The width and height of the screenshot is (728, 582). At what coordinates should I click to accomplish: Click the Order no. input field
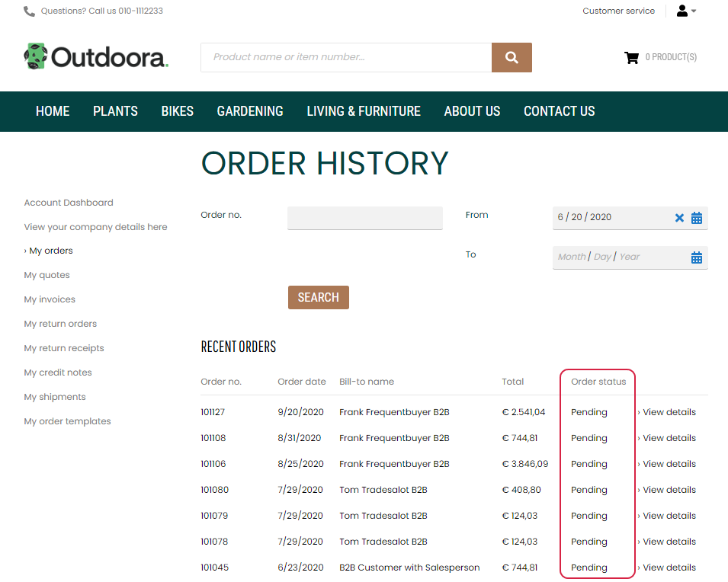(365, 218)
